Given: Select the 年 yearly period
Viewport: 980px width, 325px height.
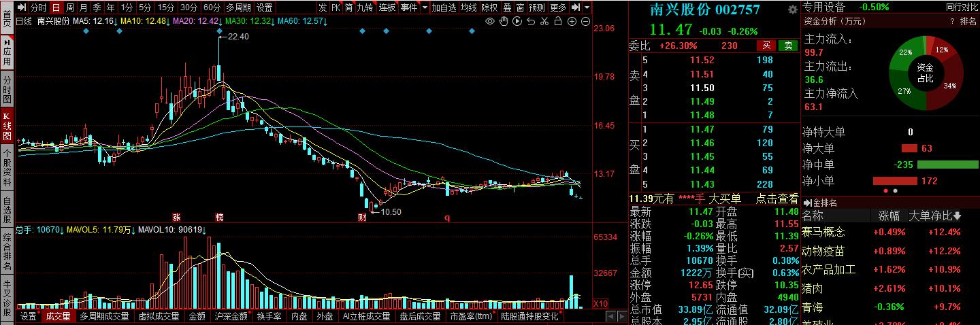Looking at the screenshot, I should [x=110, y=7].
